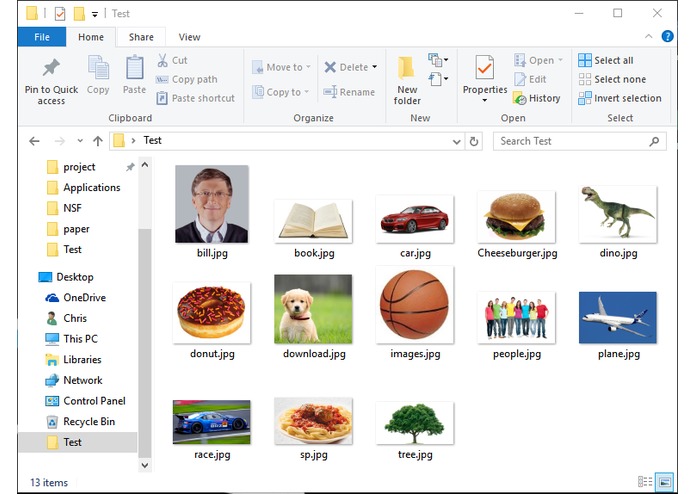Viewport: 695px width, 494px height.
Task: Click the back navigation arrow
Action: (x=34, y=141)
